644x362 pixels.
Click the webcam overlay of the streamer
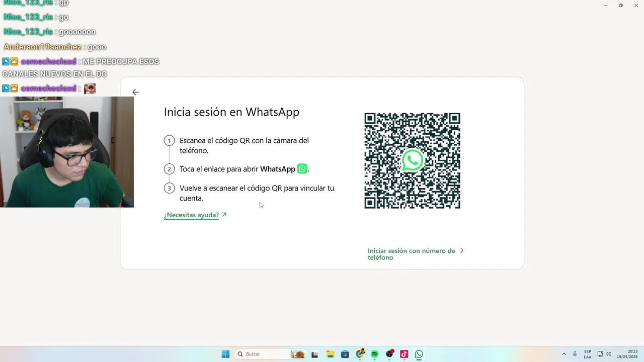pos(67,152)
